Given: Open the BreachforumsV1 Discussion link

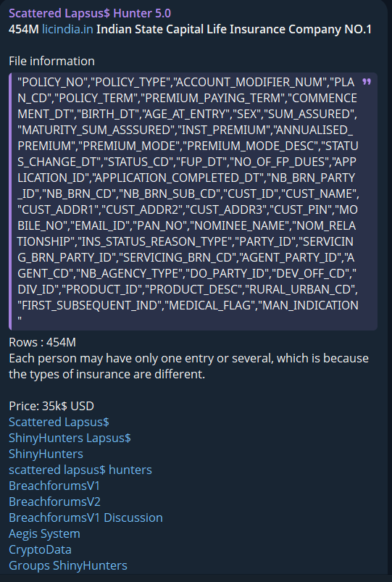Looking at the screenshot, I should (x=86, y=517).
